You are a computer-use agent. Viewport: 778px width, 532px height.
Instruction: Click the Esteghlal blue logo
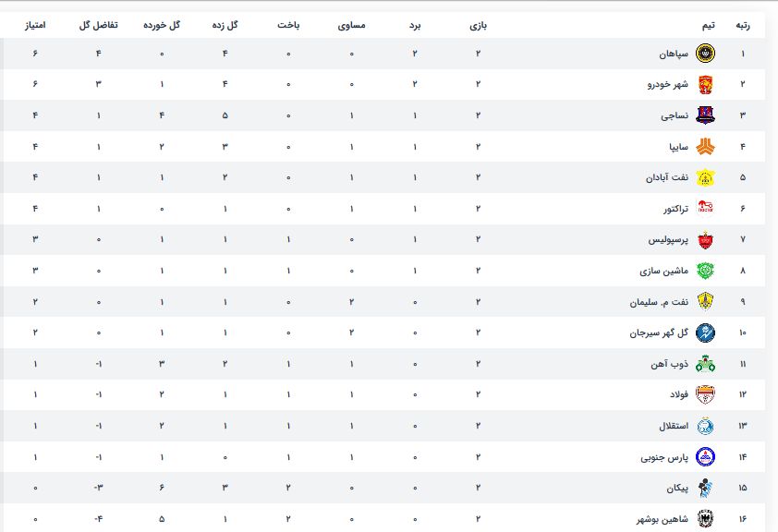tap(705, 426)
